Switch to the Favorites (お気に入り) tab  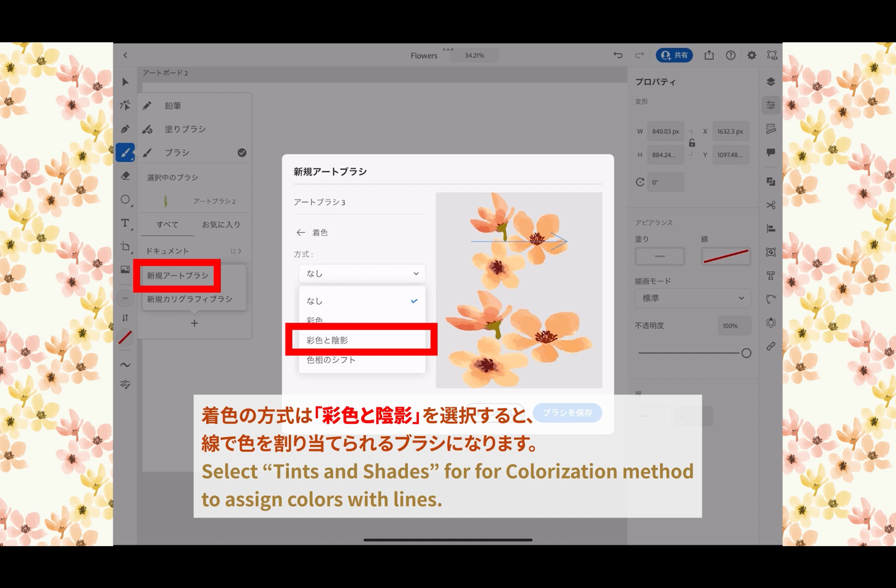pyautogui.click(x=221, y=225)
